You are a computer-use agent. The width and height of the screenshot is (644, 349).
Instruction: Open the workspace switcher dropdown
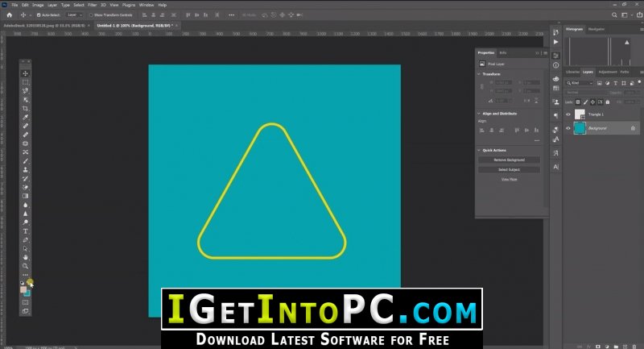pos(626,15)
